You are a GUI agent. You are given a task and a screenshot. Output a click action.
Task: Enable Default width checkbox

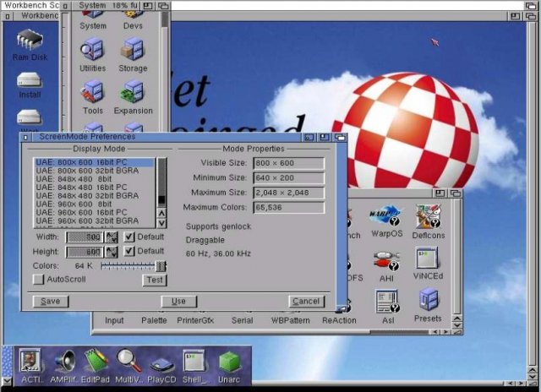click(x=128, y=237)
